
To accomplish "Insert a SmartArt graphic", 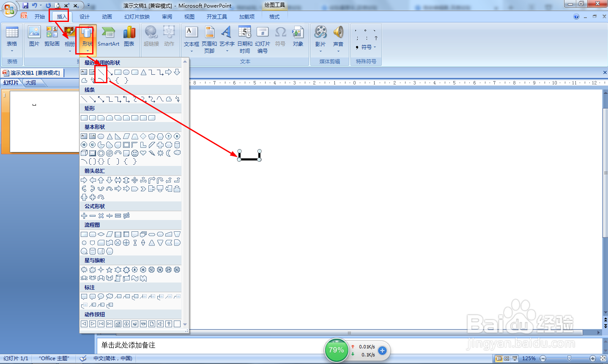I will tap(108, 36).
